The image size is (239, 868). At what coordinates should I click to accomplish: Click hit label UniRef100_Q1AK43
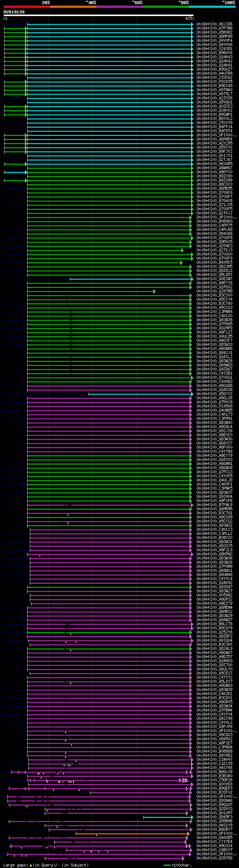coord(214,57)
